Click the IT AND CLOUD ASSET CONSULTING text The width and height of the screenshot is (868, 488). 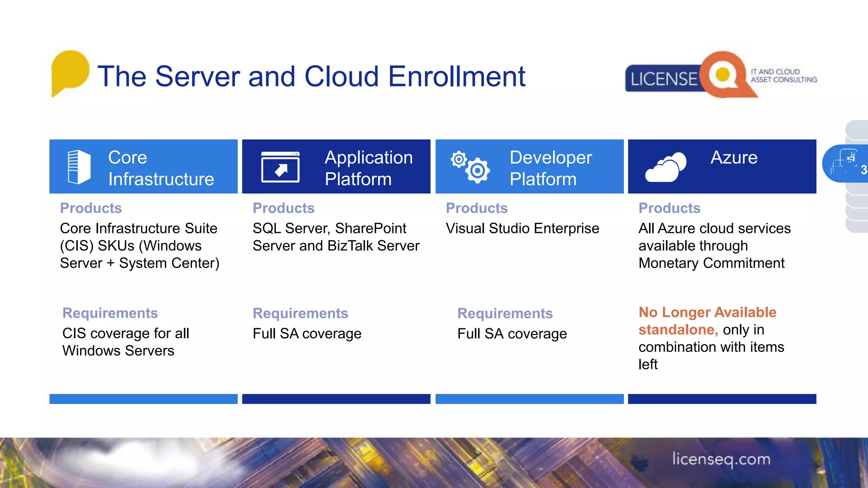784,76
